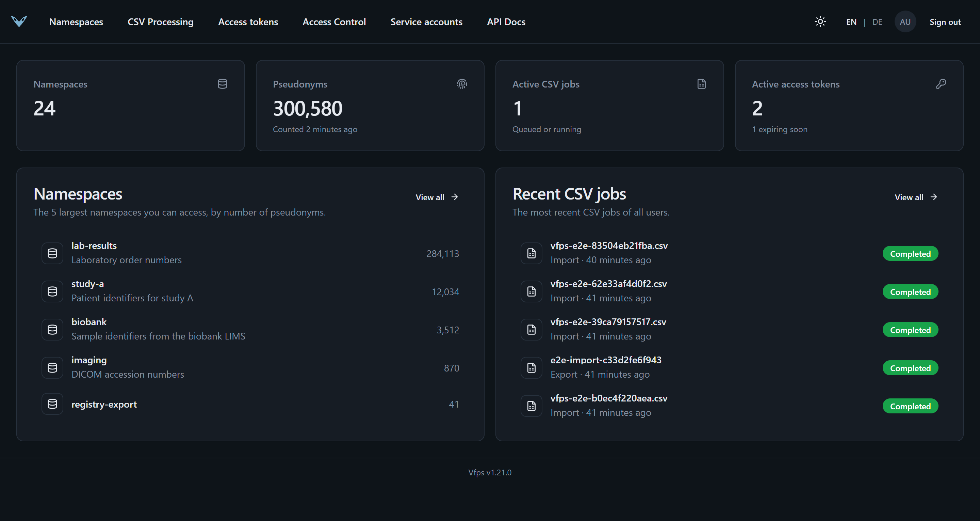This screenshot has width=980, height=521.
Task: Open job vfps-e2e-62e33af4d0f2.csv
Action: [729, 291]
